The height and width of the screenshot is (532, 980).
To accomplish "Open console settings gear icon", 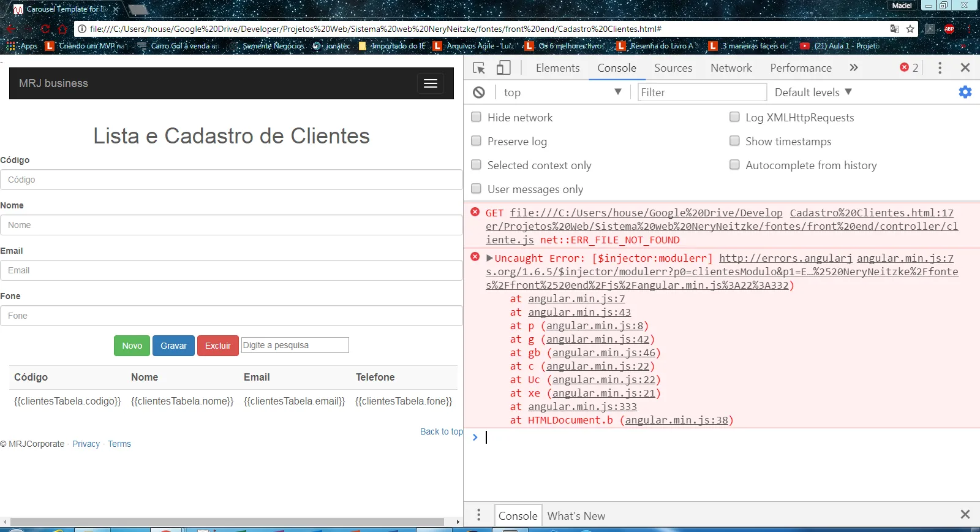I will coord(965,92).
